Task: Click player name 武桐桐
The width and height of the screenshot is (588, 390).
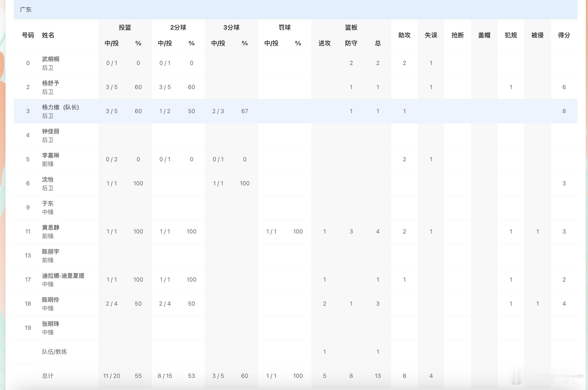Action: 51,59
